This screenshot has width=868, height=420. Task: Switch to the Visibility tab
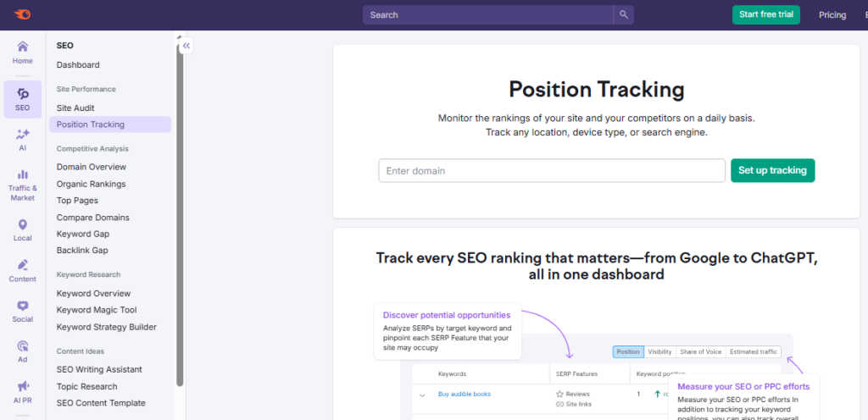pos(659,351)
